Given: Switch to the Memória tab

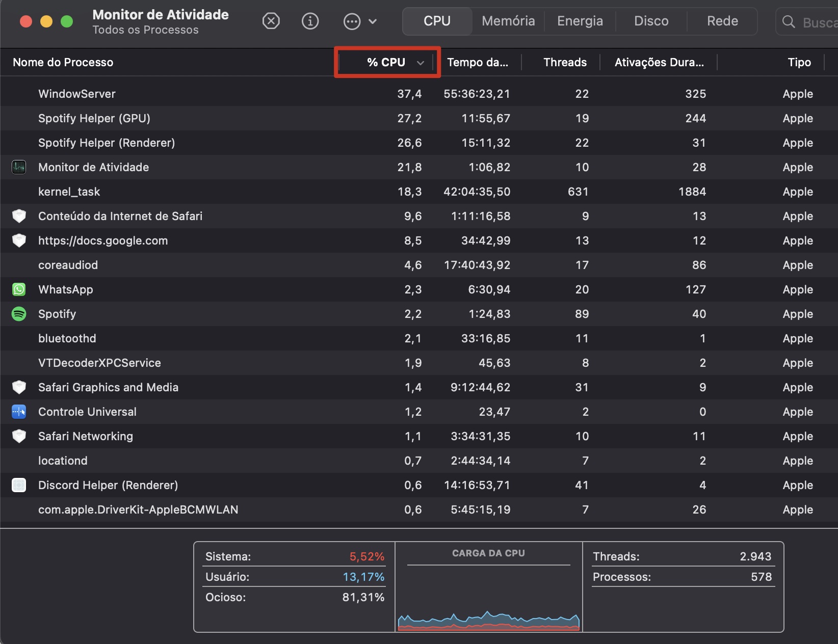Looking at the screenshot, I should point(508,21).
